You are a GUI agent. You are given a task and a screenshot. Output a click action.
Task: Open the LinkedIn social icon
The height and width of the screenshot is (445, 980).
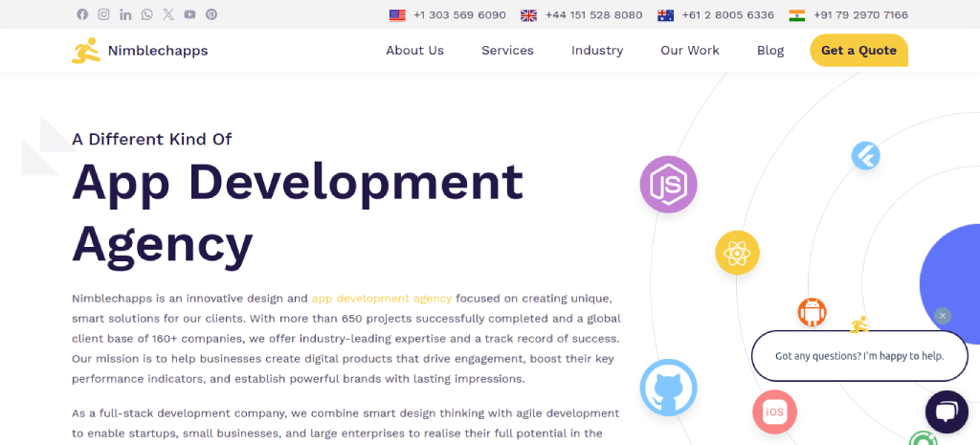[x=125, y=14]
